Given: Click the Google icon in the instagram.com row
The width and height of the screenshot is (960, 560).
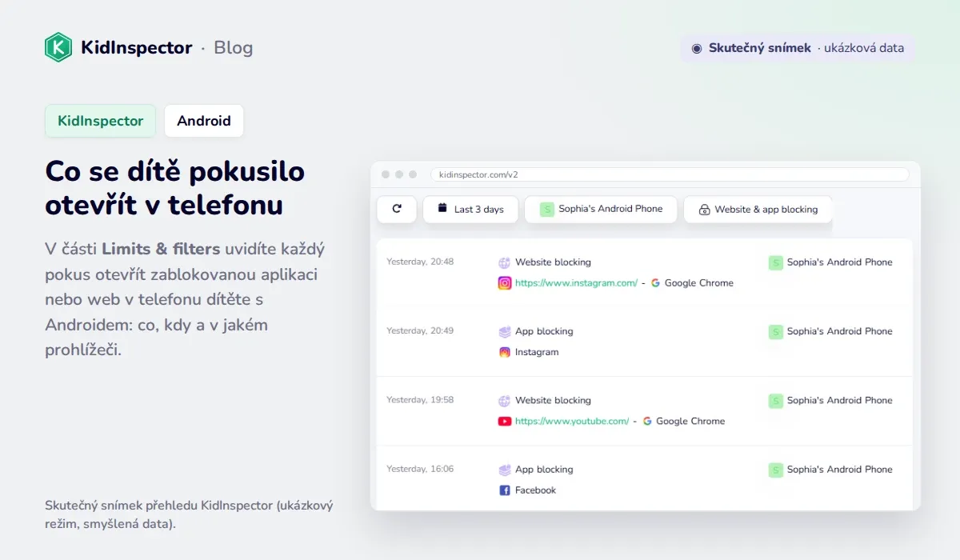Looking at the screenshot, I should [x=655, y=282].
